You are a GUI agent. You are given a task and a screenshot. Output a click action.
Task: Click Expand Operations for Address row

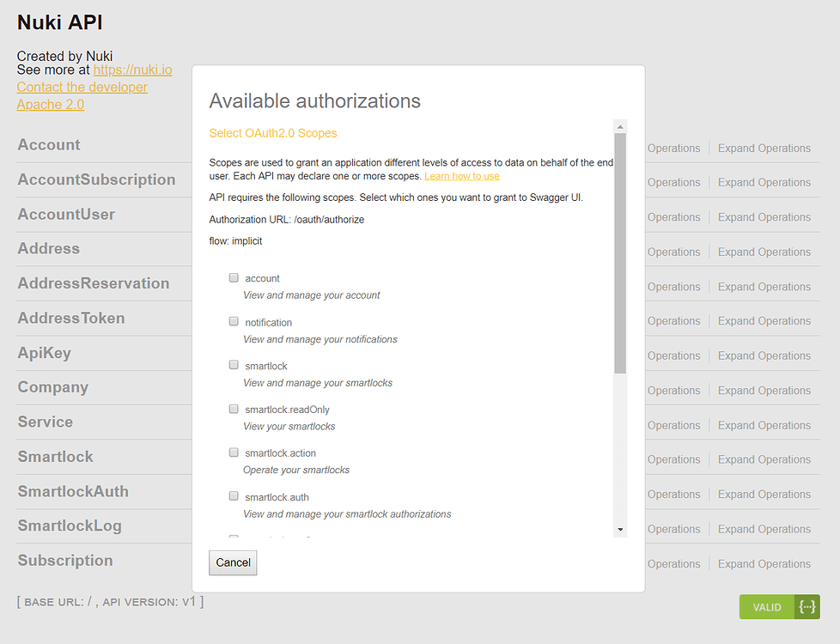pyautogui.click(x=764, y=252)
